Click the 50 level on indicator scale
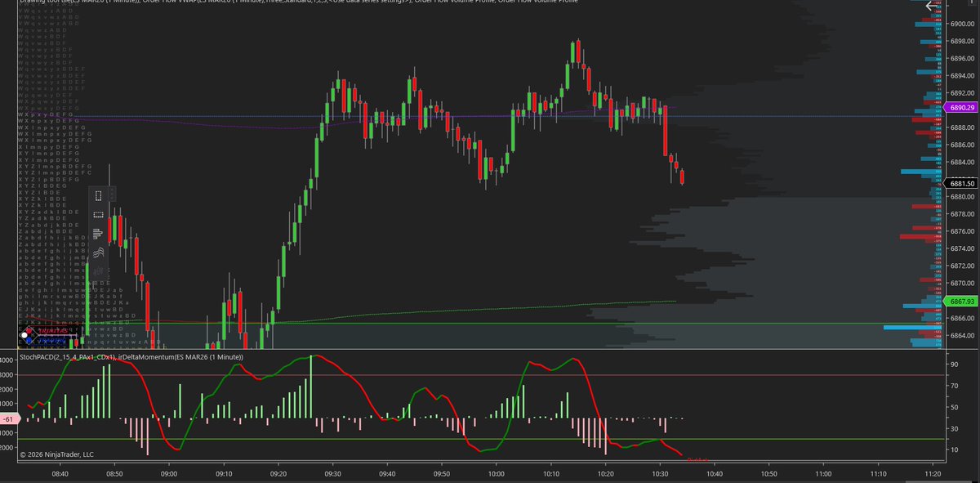 (x=954, y=406)
